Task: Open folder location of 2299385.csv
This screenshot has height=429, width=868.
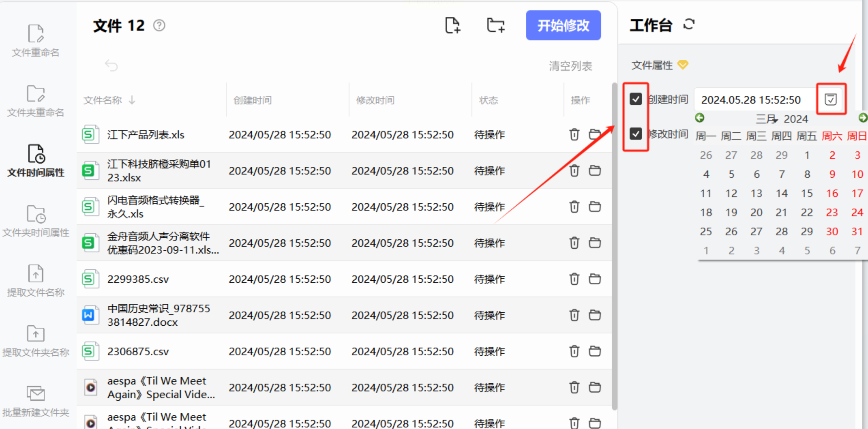Action: point(595,279)
